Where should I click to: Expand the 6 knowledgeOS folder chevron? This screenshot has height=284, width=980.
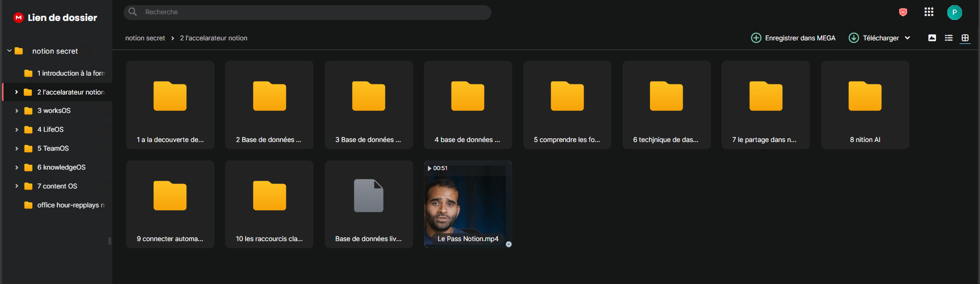click(16, 168)
